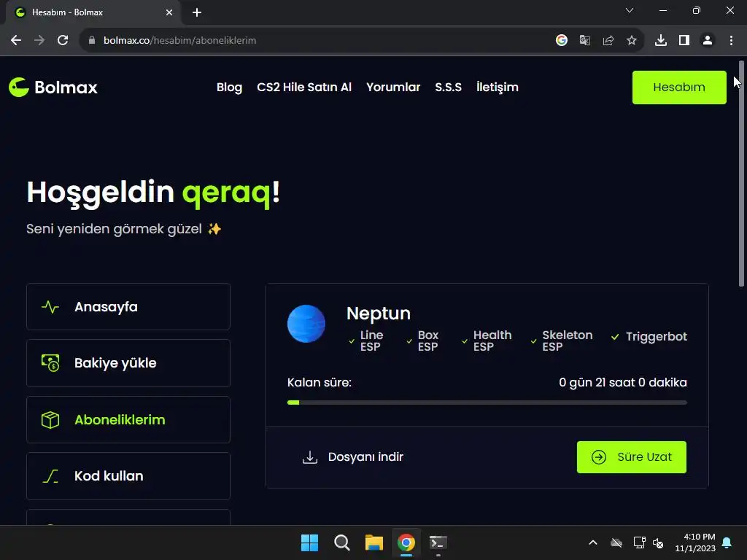Click the taskbar clock showing 4:10 PM

point(695,542)
